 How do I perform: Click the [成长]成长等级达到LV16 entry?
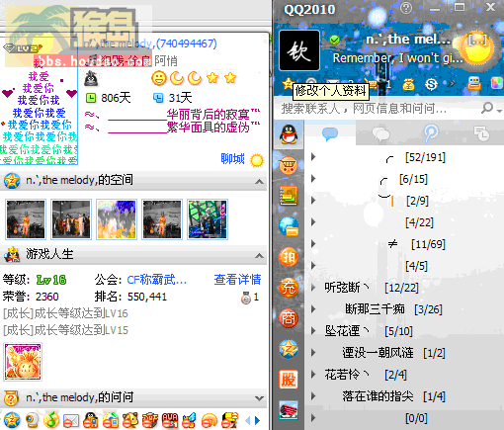click(65, 313)
